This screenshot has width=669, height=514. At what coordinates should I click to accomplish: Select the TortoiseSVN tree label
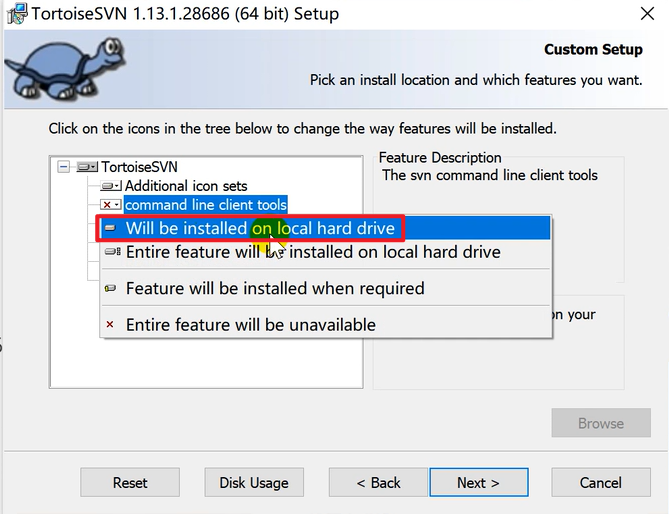point(139,167)
